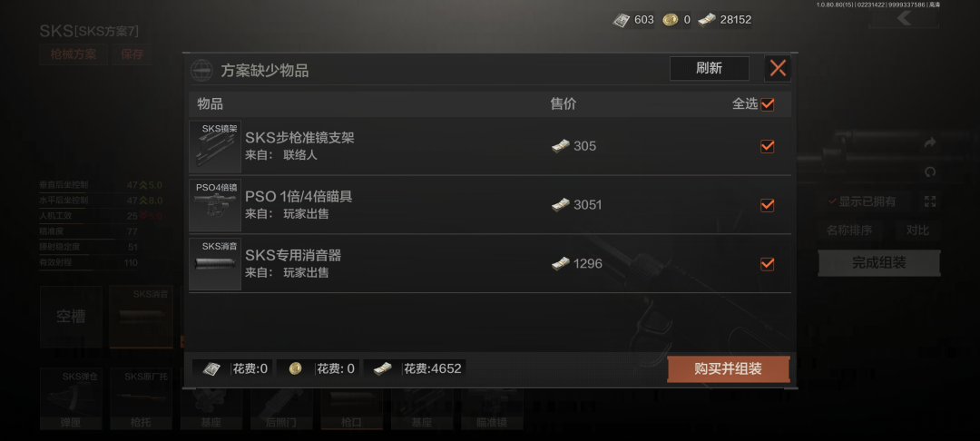980x441 pixels.
Task: Click the fullscreen expand icon on right
Action: pyautogui.click(x=930, y=201)
